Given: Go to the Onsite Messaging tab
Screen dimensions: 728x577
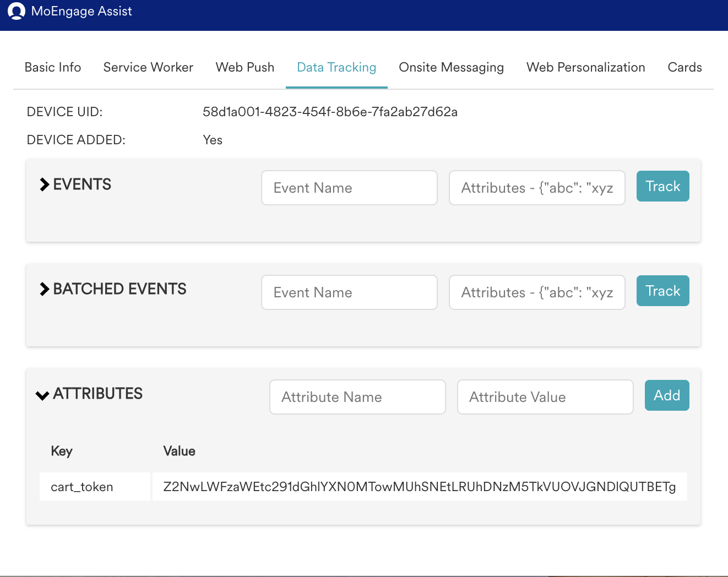Looking at the screenshot, I should (451, 67).
